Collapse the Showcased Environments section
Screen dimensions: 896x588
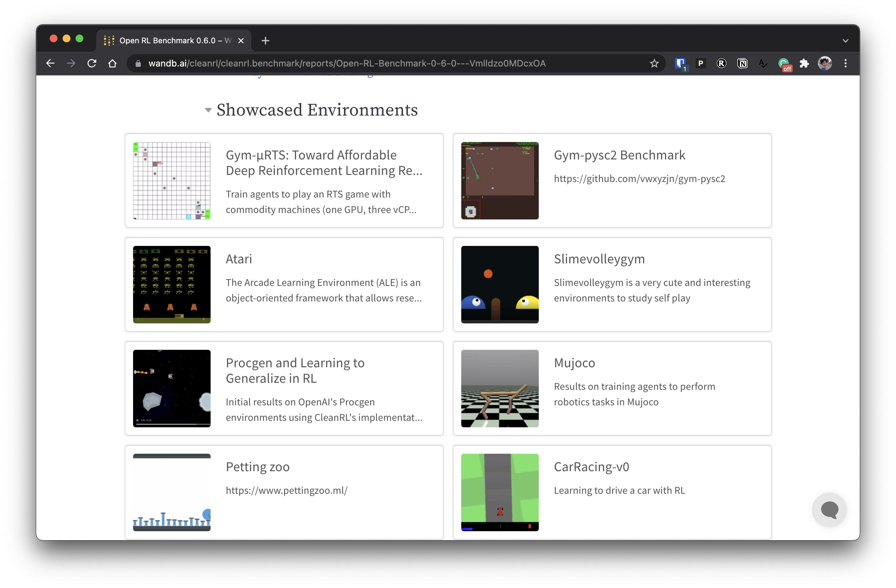(x=208, y=110)
